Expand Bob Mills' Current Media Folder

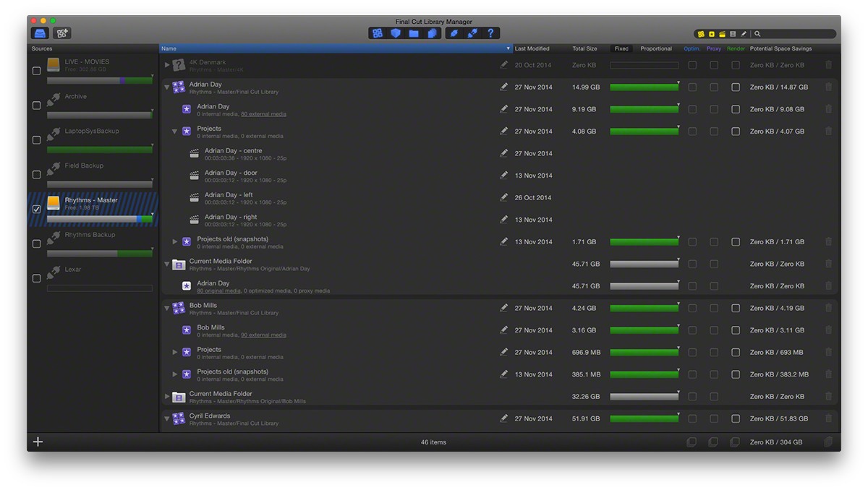[167, 397]
